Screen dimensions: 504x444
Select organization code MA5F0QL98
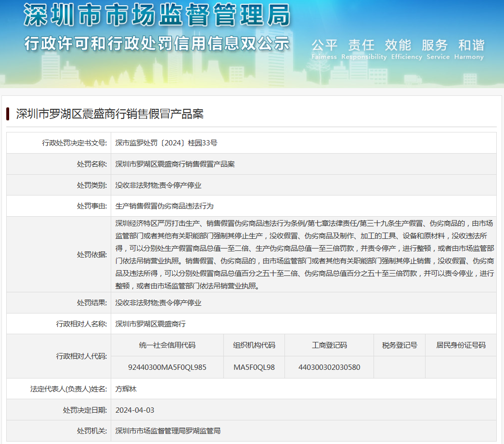pyautogui.click(x=254, y=367)
